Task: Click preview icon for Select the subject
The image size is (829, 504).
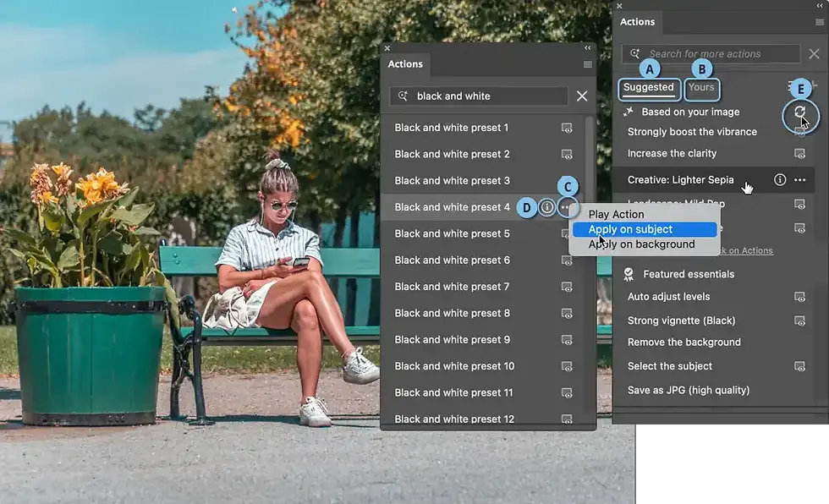Action: 800,366
